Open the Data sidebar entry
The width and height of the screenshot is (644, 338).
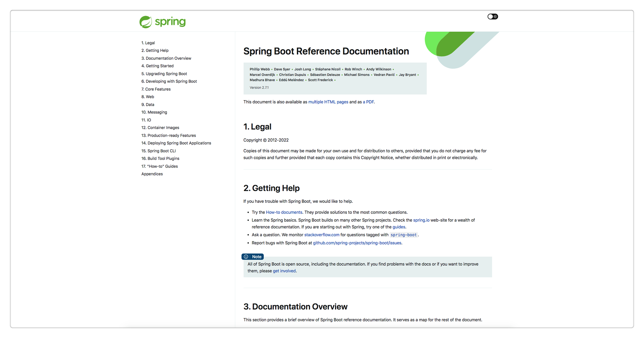pos(148,105)
